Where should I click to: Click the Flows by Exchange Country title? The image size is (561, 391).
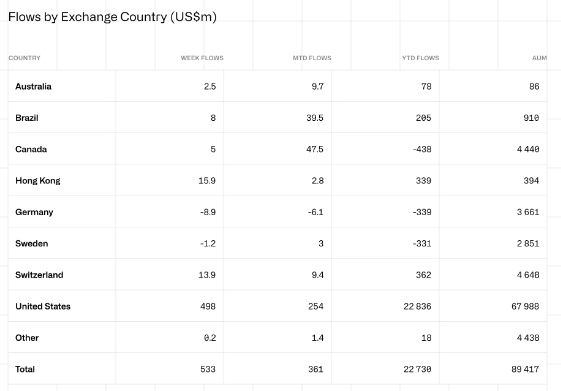(x=112, y=17)
